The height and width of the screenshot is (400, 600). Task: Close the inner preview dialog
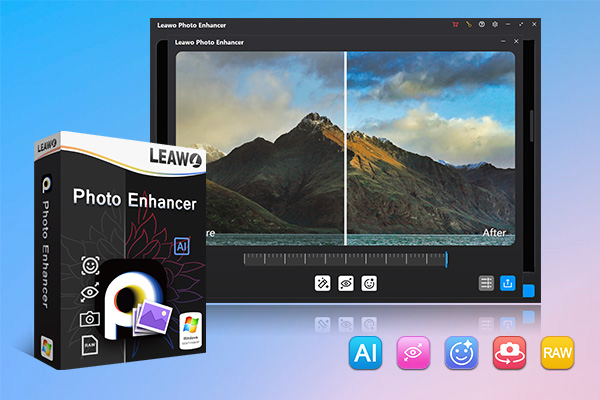(516, 41)
